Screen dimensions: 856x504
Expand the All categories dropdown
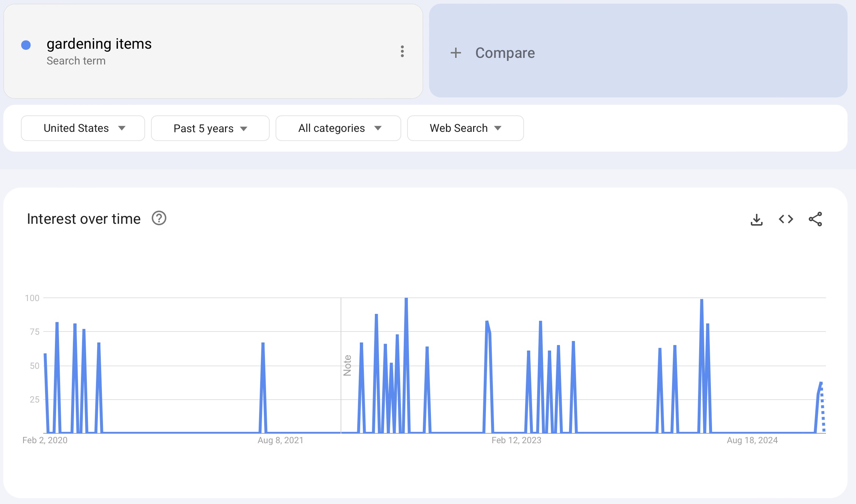coord(338,128)
